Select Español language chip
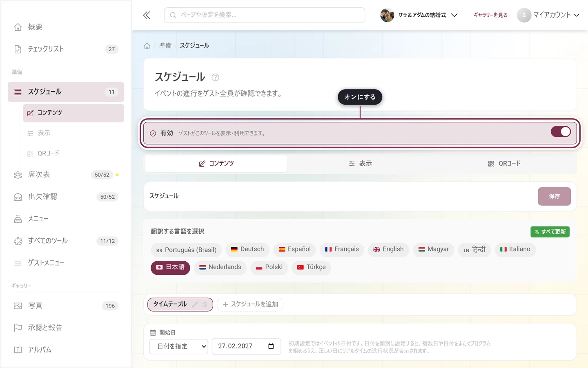The width and height of the screenshot is (588, 368). [294, 249]
